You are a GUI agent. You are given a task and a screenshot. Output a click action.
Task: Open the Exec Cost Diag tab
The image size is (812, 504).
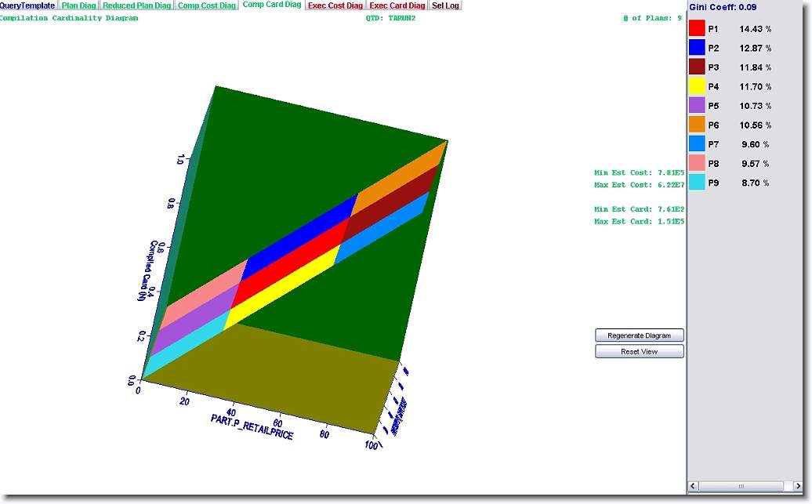335,5
